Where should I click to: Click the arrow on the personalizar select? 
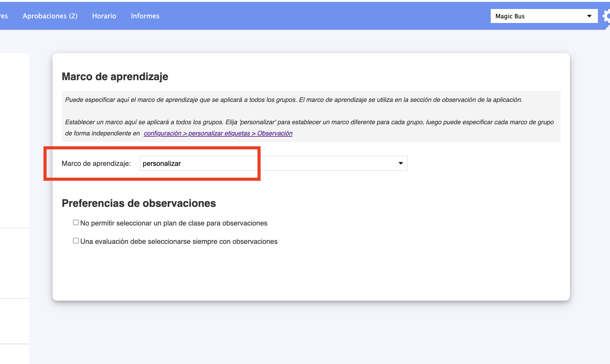pyautogui.click(x=401, y=163)
